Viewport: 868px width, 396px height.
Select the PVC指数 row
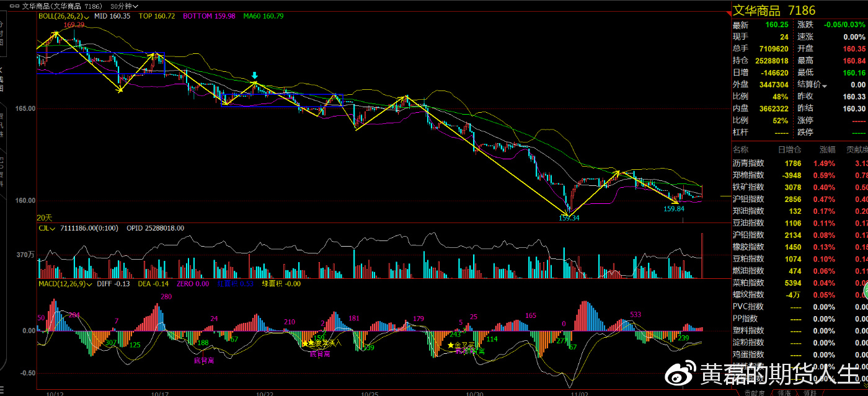(x=800, y=307)
